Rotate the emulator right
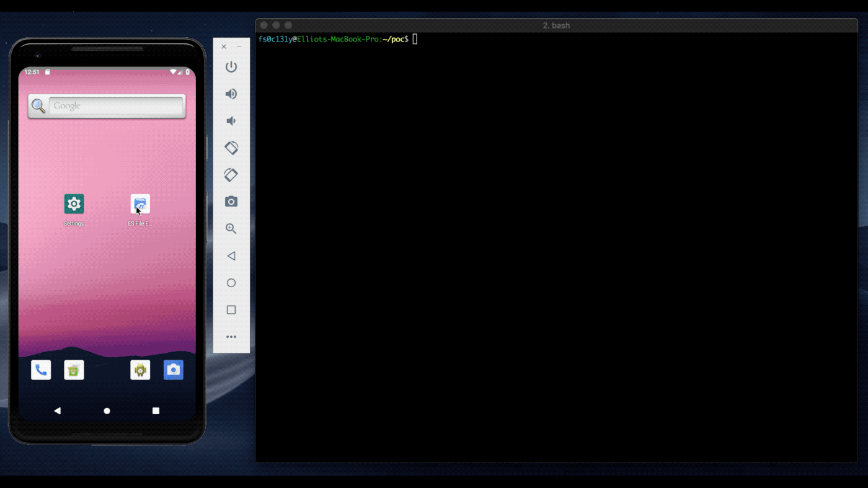Image resolution: width=868 pixels, height=488 pixels. click(x=231, y=175)
